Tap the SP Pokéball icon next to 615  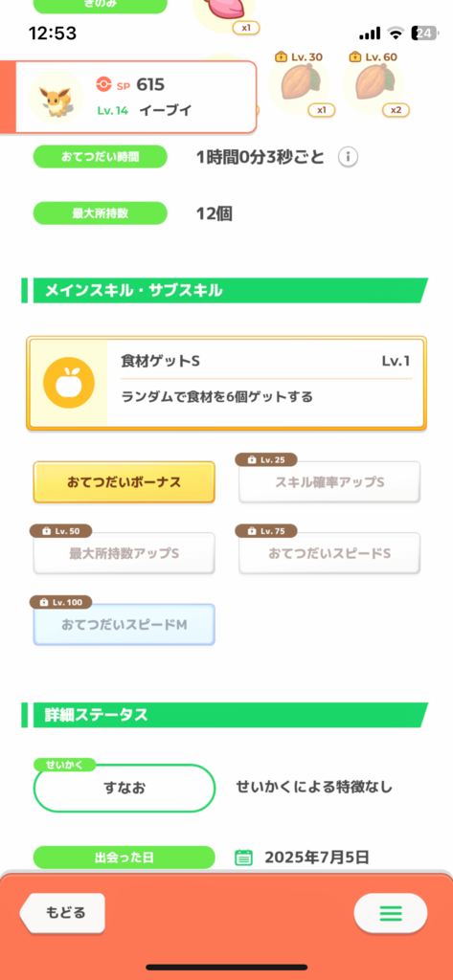coord(103,84)
